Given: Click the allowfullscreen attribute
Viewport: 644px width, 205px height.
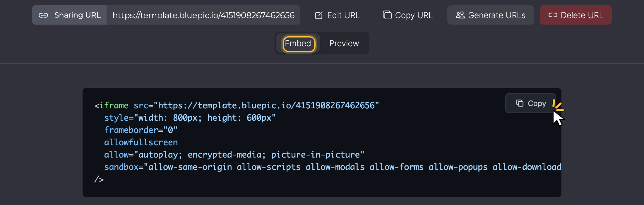Looking at the screenshot, I should tap(141, 142).
